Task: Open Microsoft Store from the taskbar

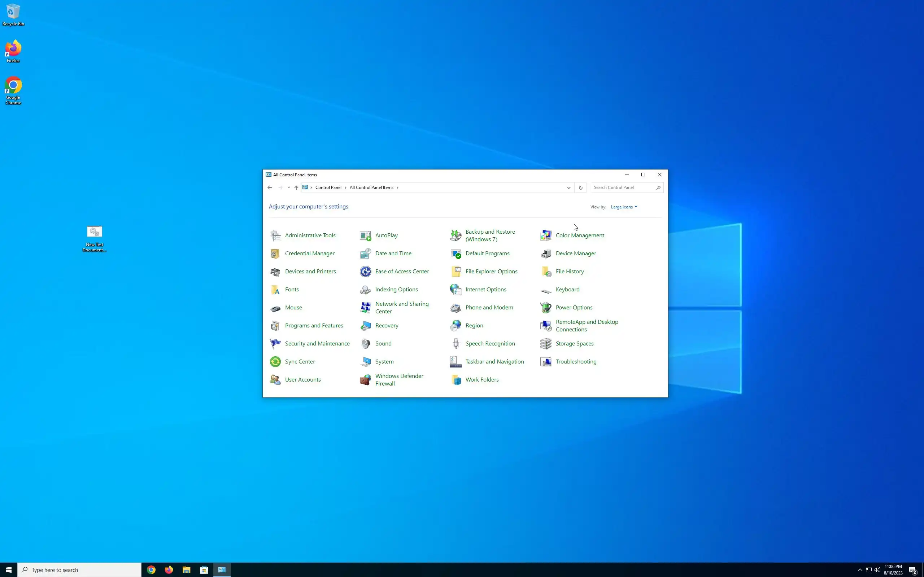Action: (204, 570)
